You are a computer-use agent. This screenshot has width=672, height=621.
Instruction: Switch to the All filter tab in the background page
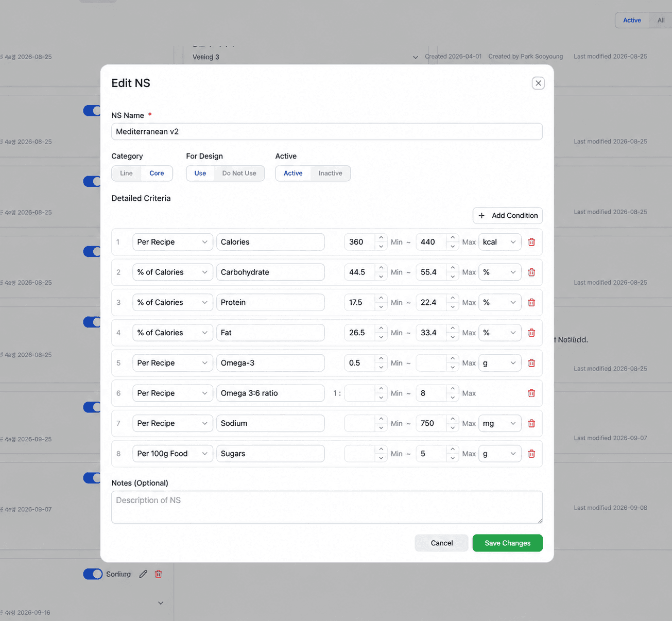[661, 21]
